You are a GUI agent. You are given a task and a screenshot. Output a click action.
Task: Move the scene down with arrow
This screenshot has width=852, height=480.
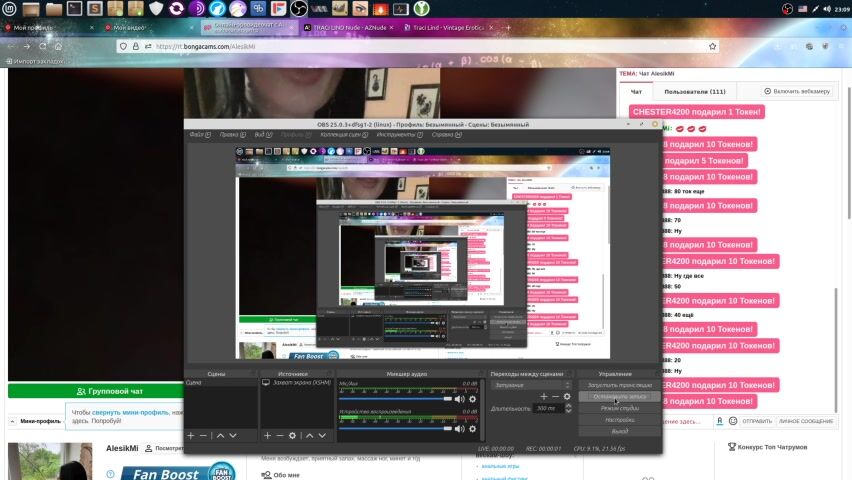pyautogui.click(x=233, y=436)
